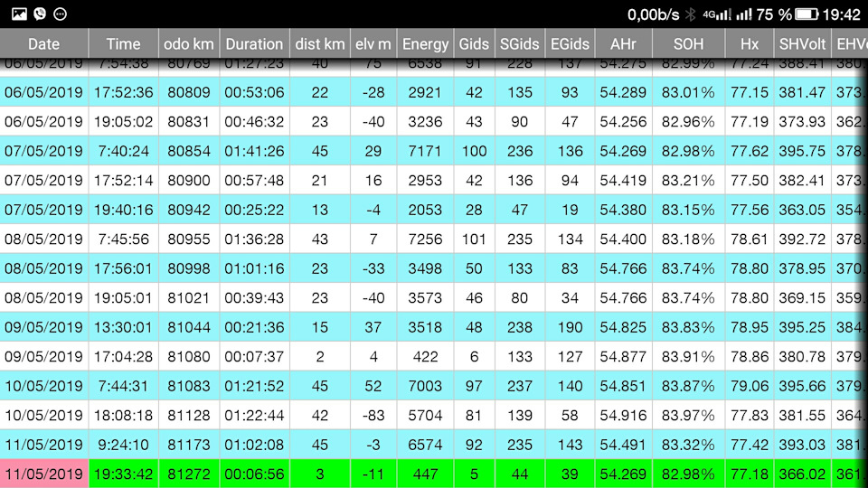Select time cell 13:30:01
The image size is (868, 488).
pyautogui.click(x=124, y=327)
